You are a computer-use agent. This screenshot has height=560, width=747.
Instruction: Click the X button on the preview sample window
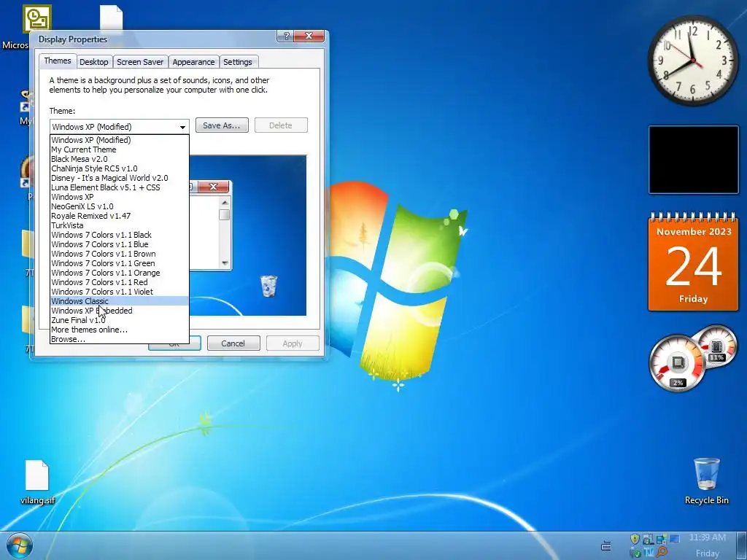[x=213, y=186]
